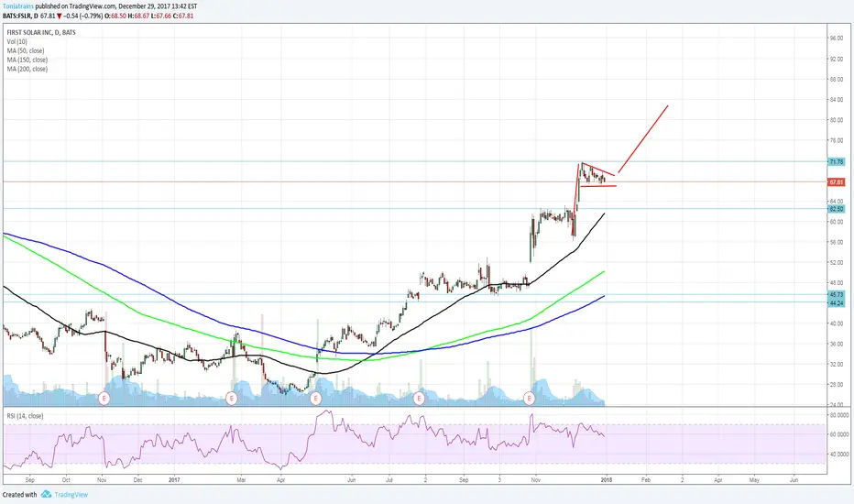Viewport: 854px width, 504px height.
Task: Click the 76.00 price axis value
Action: [836, 140]
